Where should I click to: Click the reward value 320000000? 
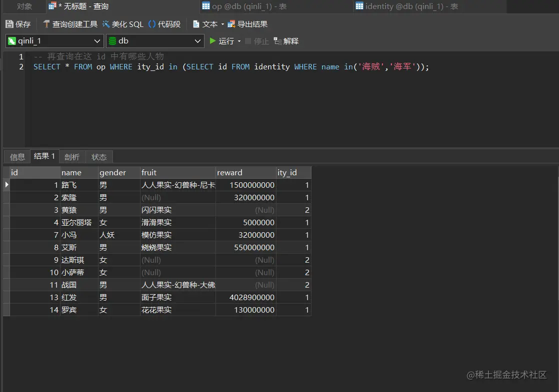point(245,198)
